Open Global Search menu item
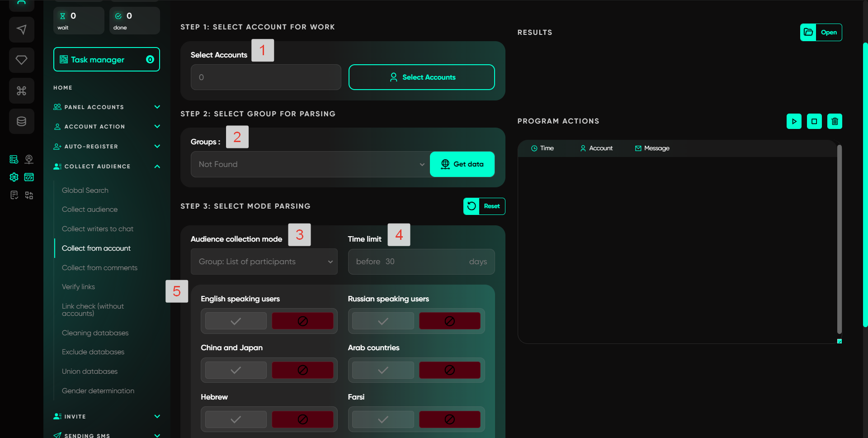Viewport: 868px width, 438px height. (x=85, y=190)
